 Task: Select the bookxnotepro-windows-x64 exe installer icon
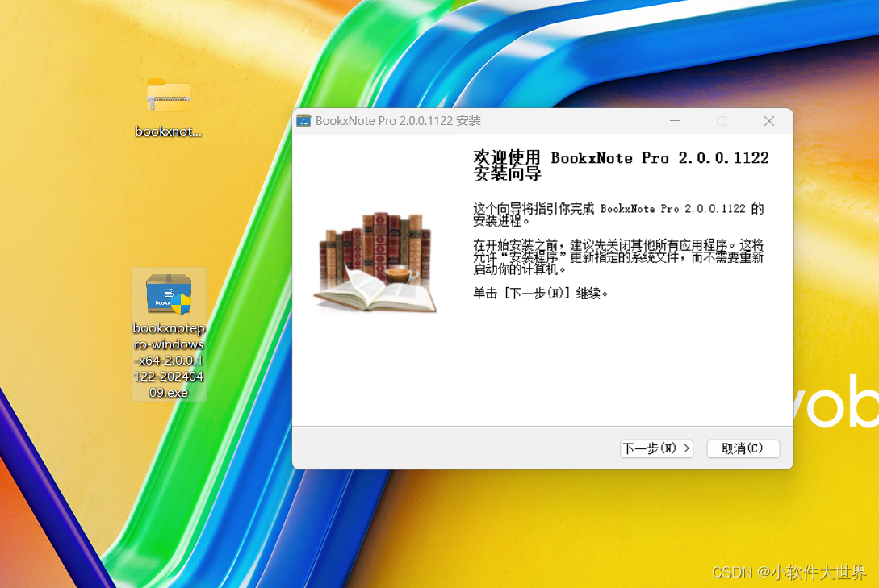[x=169, y=294]
